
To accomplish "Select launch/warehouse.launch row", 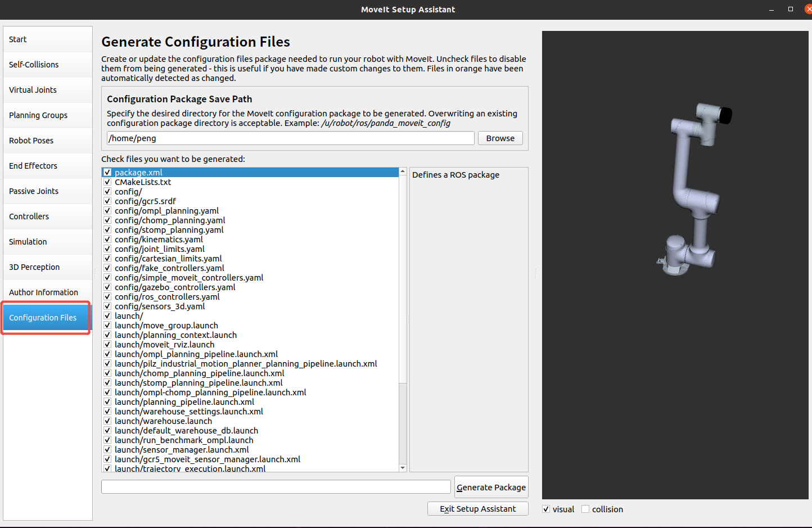I will [250, 421].
